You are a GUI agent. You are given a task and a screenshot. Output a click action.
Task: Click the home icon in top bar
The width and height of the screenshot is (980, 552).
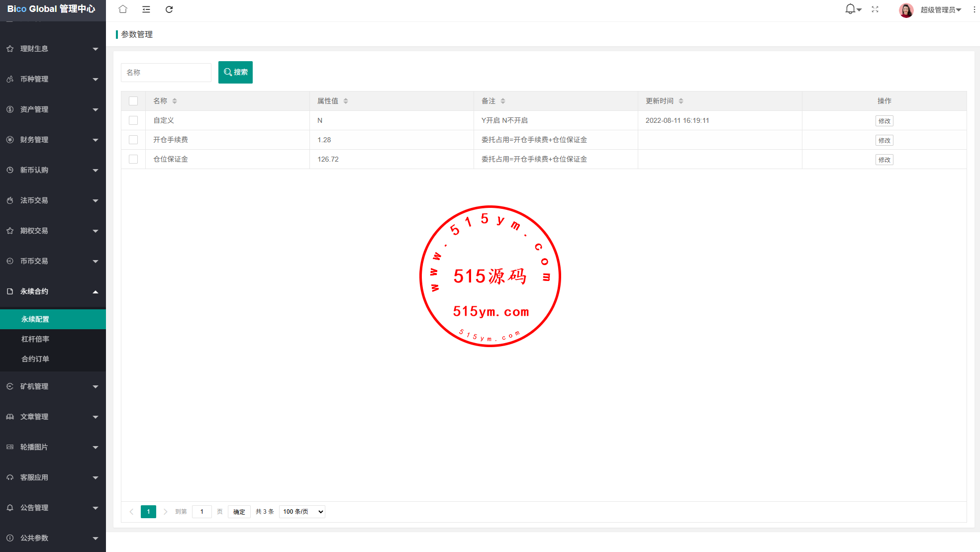[x=123, y=9]
